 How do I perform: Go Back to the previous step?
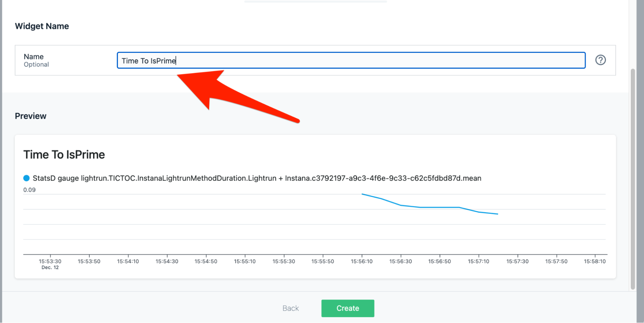pyautogui.click(x=290, y=308)
